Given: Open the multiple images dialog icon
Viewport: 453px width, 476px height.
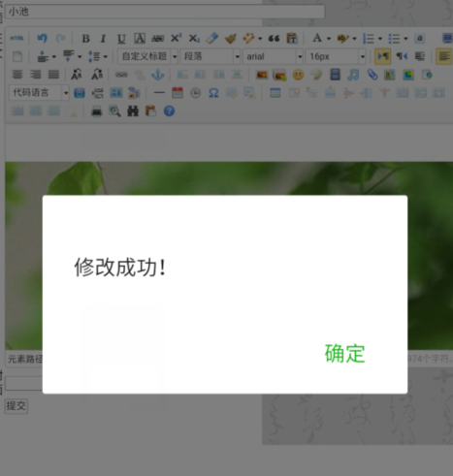Looking at the screenshot, I should [279, 75].
